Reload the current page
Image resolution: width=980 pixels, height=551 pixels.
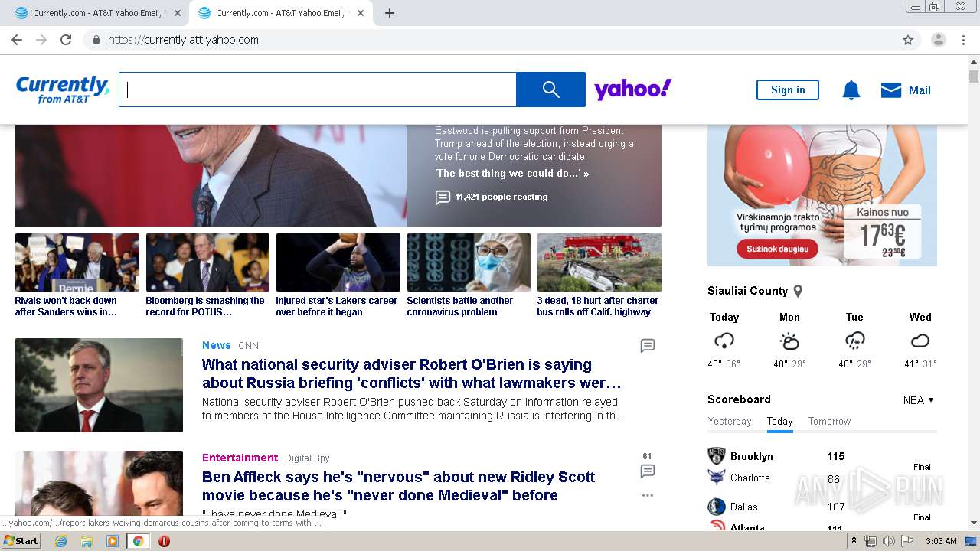pos(66,40)
